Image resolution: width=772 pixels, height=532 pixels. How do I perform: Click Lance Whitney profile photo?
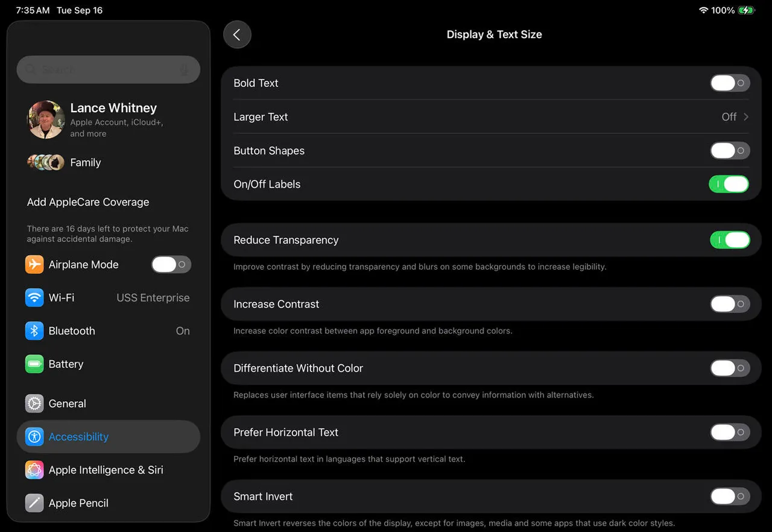(x=46, y=119)
